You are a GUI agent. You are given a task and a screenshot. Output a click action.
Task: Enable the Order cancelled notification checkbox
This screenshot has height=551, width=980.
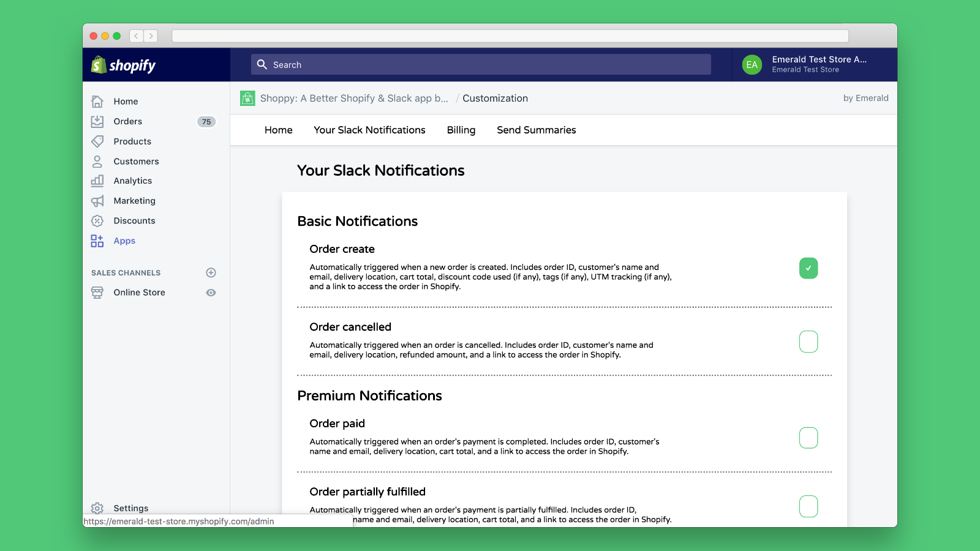point(809,342)
